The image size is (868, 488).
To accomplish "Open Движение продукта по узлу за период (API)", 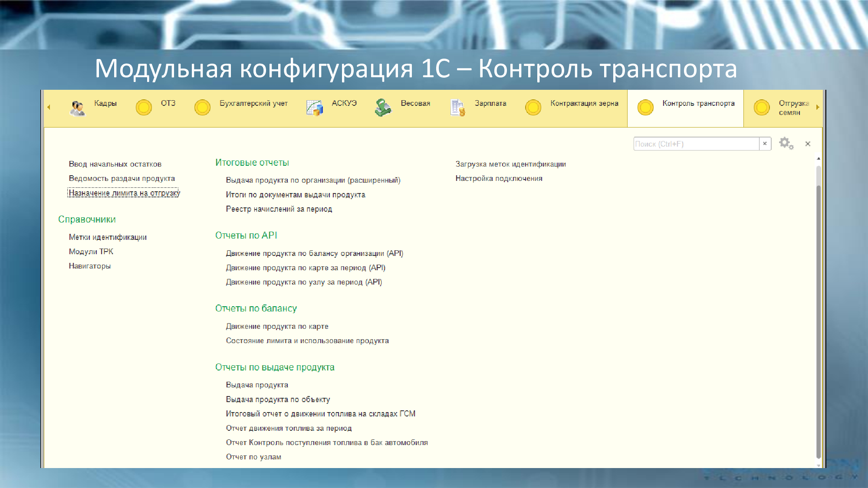I will [x=304, y=282].
